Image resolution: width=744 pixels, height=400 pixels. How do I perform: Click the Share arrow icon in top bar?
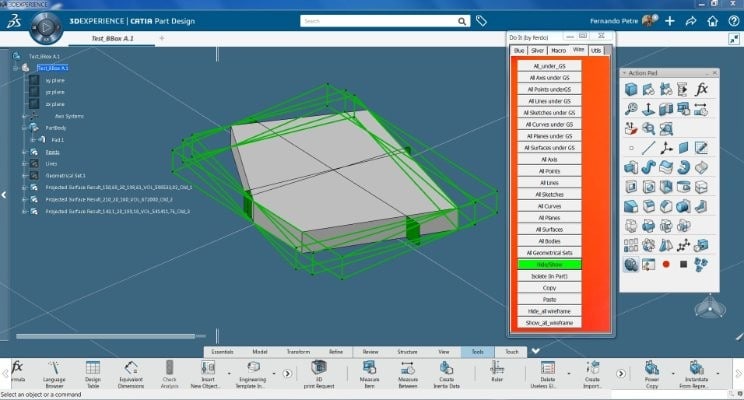click(x=691, y=21)
